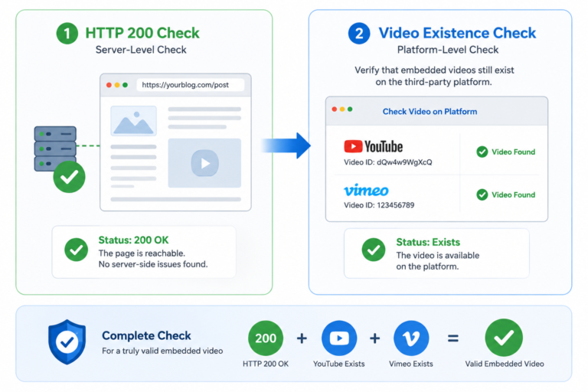Click the YouTube Exists label

(339, 364)
